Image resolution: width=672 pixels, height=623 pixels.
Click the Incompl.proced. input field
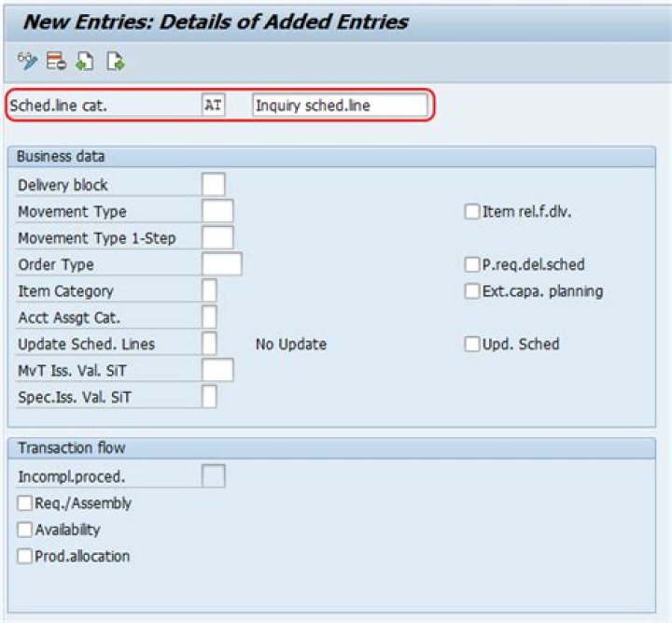pos(214,476)
